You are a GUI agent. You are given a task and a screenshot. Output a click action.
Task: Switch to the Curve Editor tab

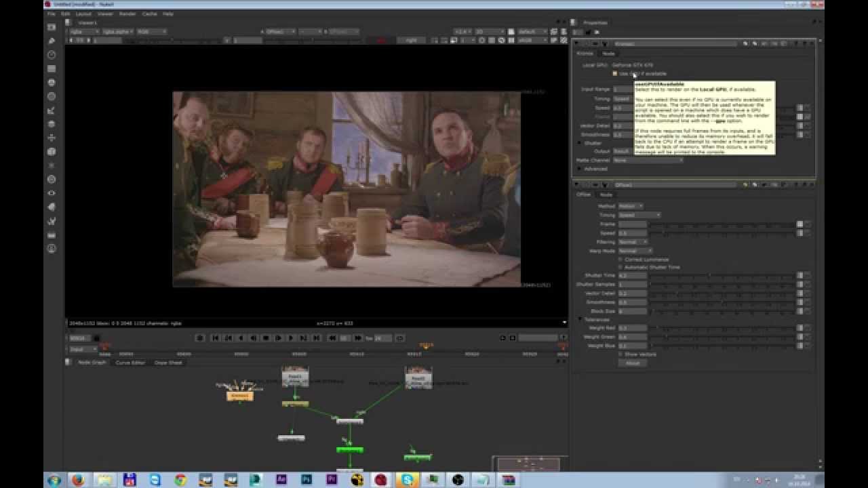tap(131, 363)
